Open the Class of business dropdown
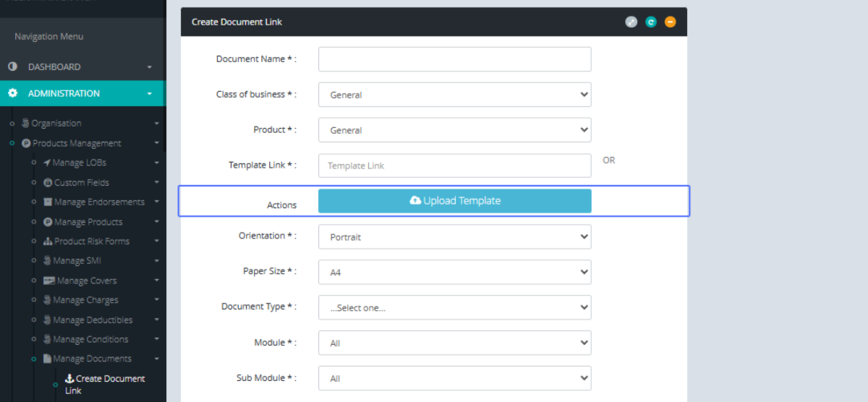This screenshot has width=868, height=402. click(454, 95)
